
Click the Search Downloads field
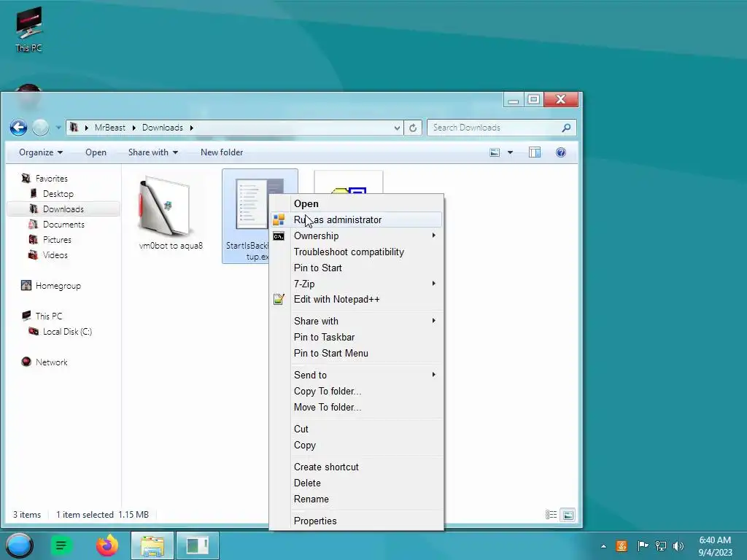pyautogui.click(x=502, y=128)
